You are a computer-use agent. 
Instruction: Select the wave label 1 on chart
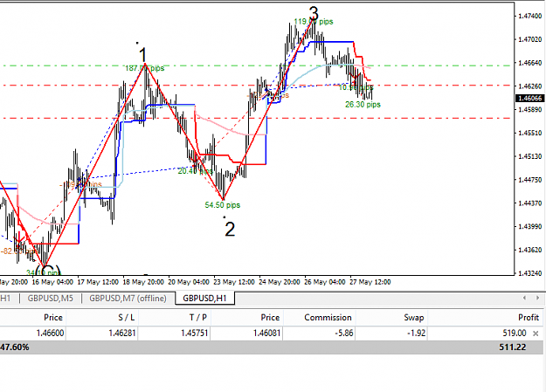(x=142, y=55)
